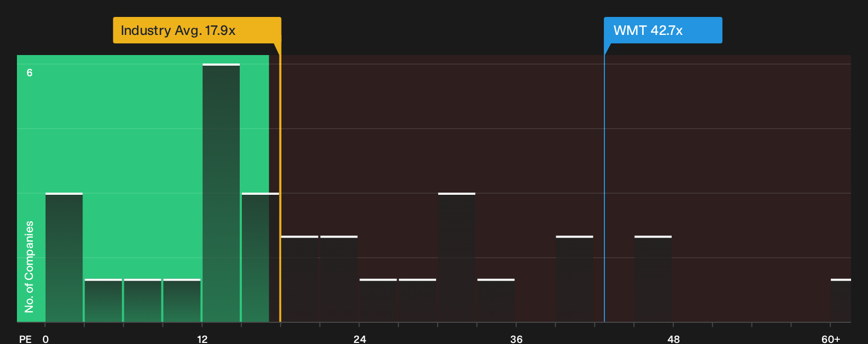The image size is (868, 344).
Task: Click the bar for the PE 9–12 bin
Action: [182, 300]
